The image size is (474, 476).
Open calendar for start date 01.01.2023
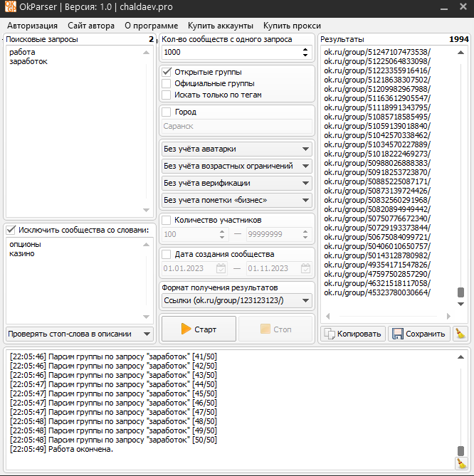click(221, 269)
